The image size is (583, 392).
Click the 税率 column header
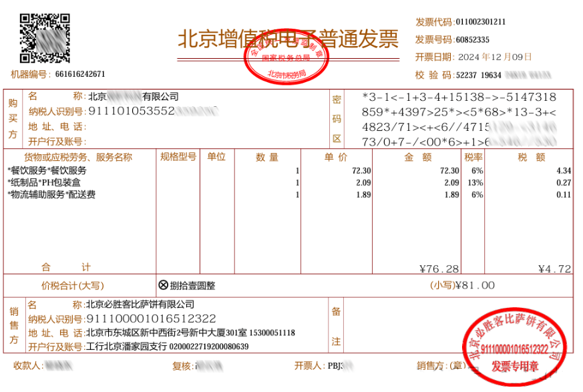473,157
